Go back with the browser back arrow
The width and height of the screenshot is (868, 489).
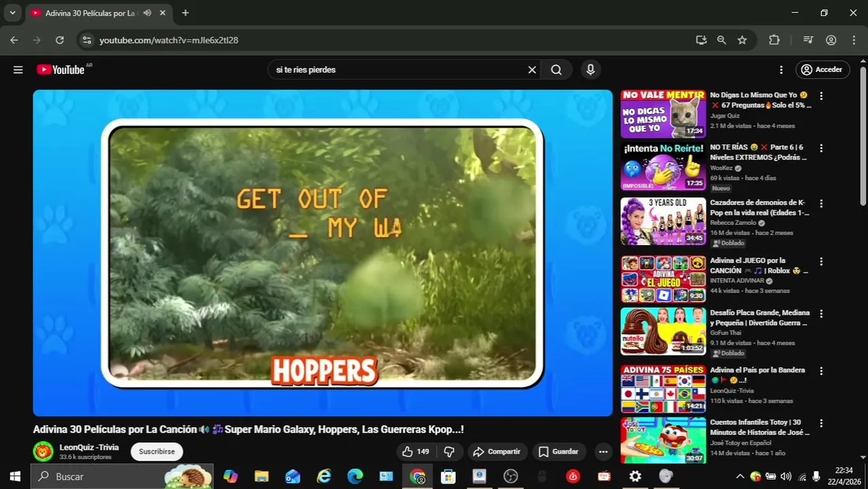pyautogui.click(x=14, y=40)
